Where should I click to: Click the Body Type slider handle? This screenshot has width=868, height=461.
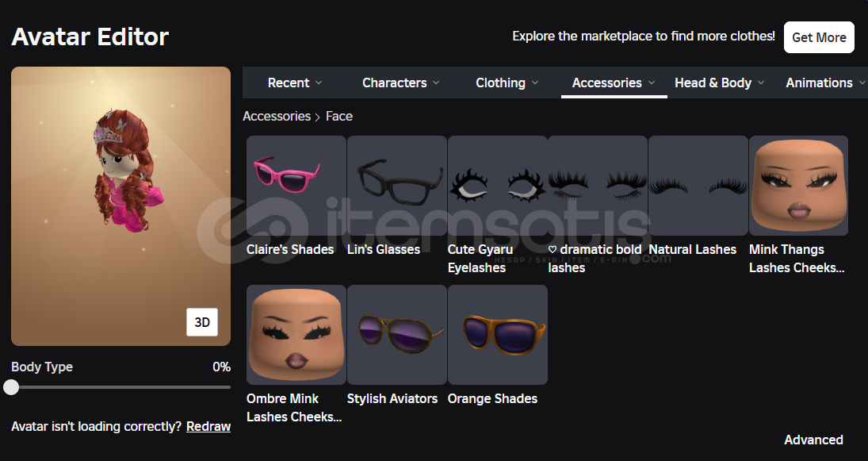pos(11,387)
